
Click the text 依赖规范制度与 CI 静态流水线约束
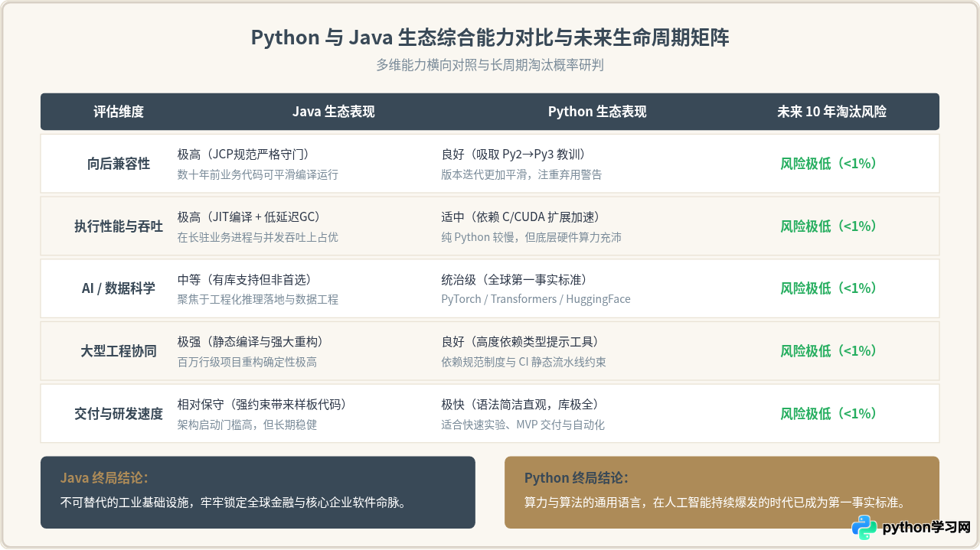524,362
